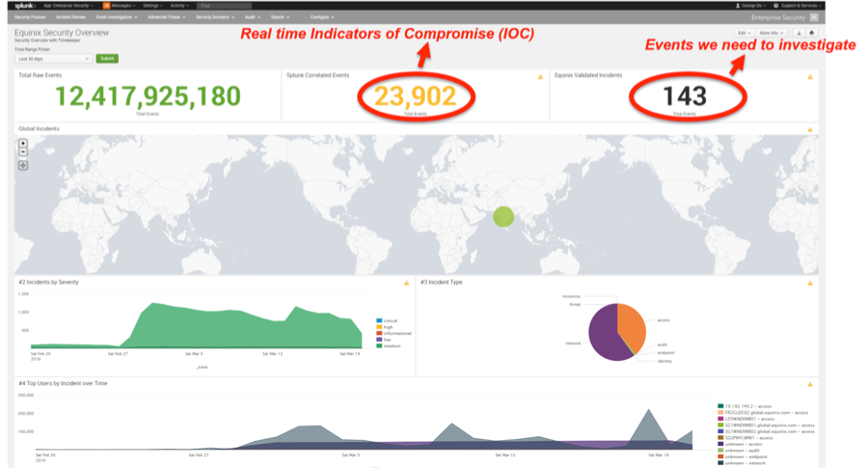Click the unknown - endpoint legend entry
Screen dimensions: 868x468
click(743, 457)
